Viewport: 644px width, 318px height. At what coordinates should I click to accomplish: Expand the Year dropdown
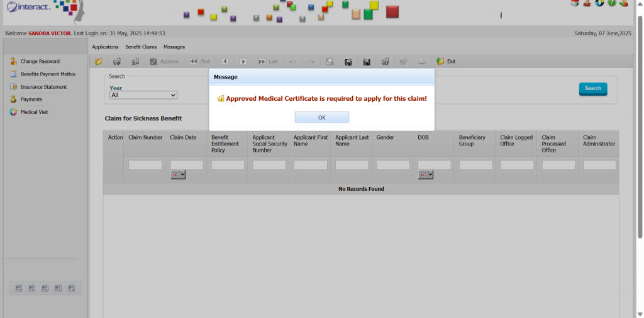coord(143,95)
